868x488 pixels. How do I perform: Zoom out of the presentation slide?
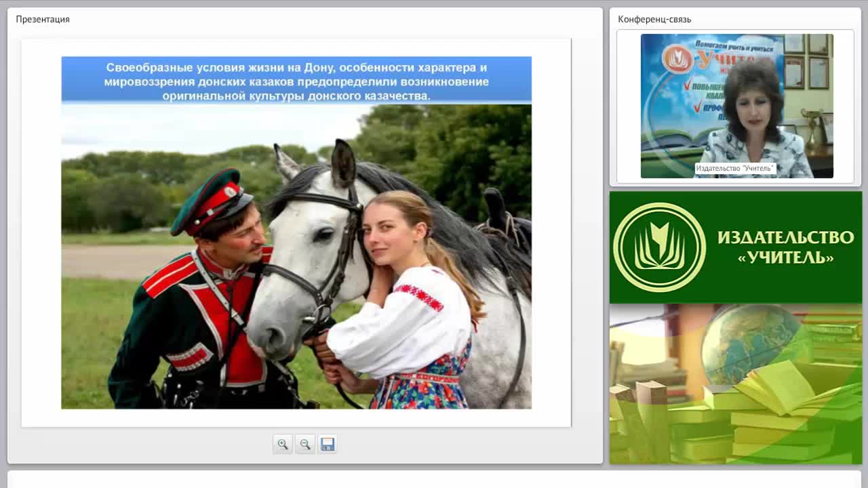coord(305,445)
